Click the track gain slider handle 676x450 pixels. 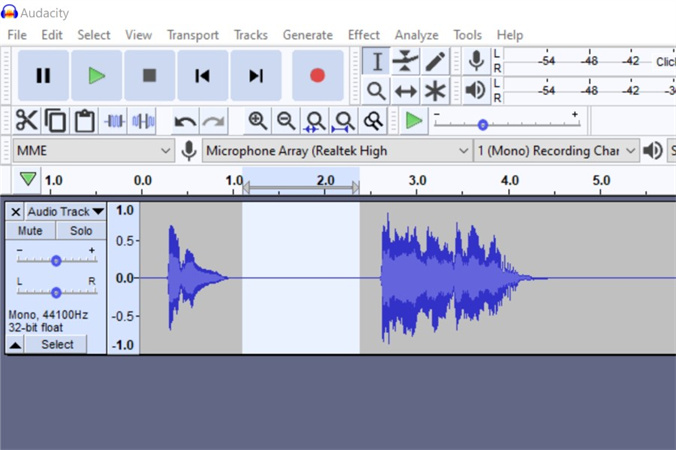tap(56, 260)
